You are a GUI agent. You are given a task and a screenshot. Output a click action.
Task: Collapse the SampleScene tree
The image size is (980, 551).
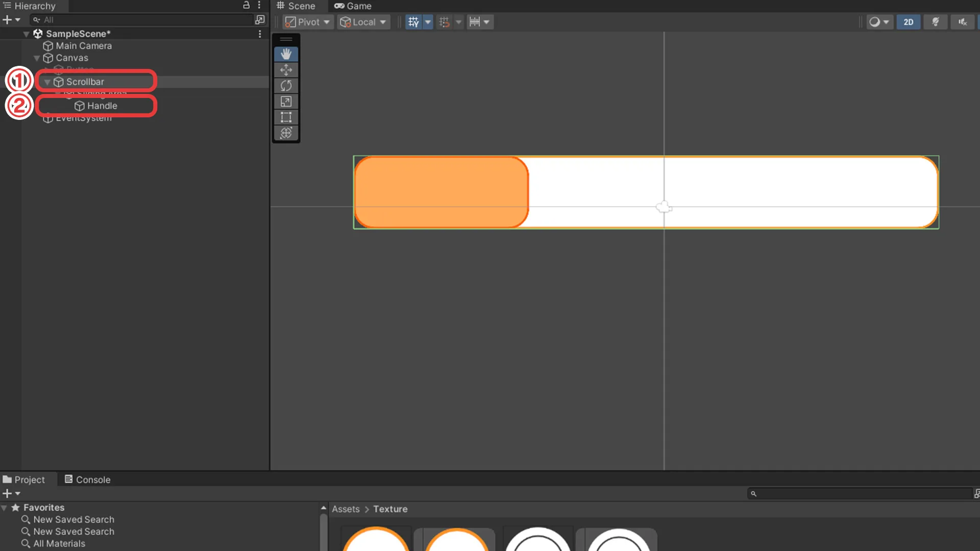tap(26, 34)
